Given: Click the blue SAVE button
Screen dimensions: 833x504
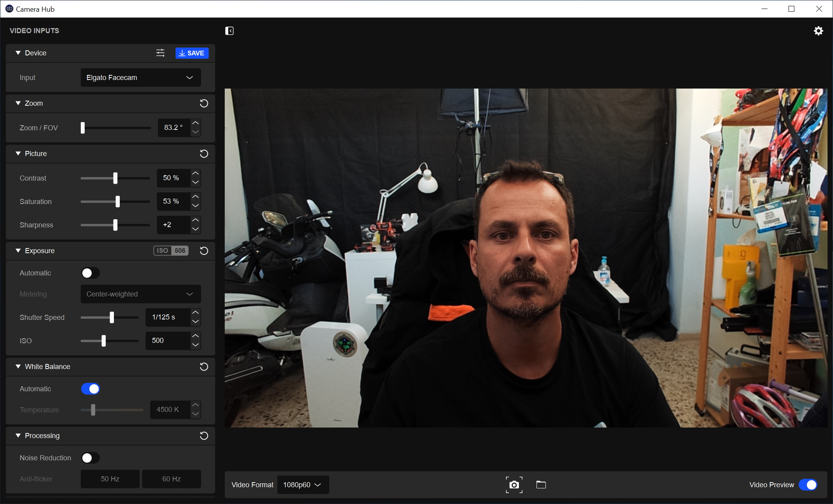Looking at the screenshot, I should (x=192, y=53).
